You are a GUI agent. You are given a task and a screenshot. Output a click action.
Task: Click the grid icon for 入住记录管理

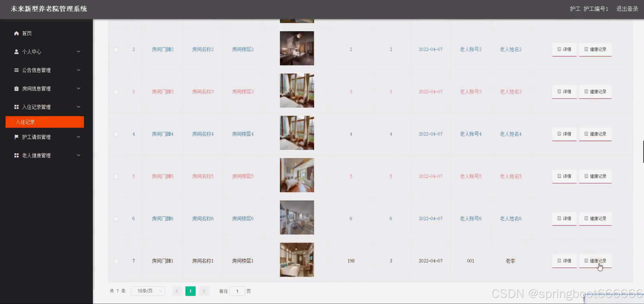[16, 107]
